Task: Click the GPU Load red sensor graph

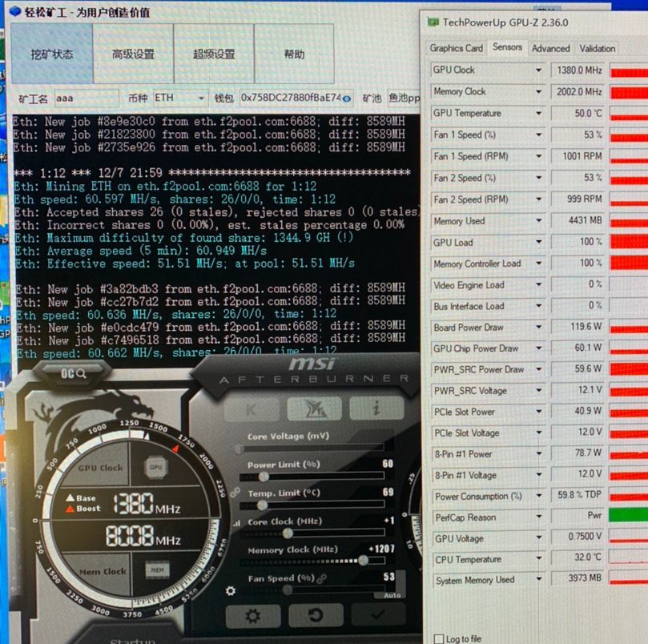Action: point(629,242)
